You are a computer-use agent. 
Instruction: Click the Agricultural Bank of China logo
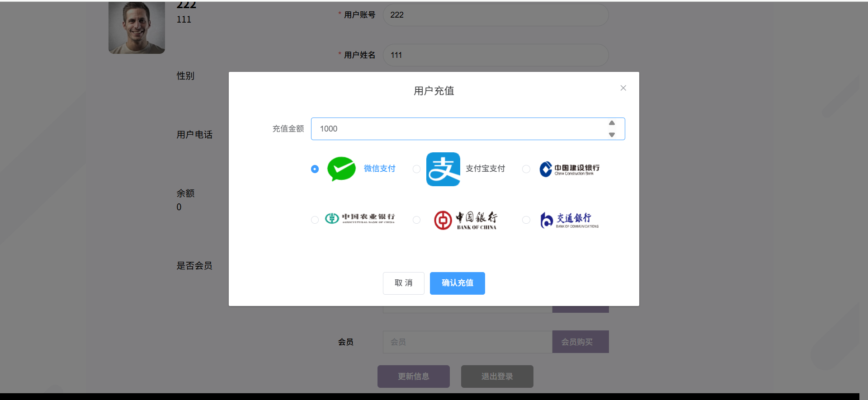[360, 218]
